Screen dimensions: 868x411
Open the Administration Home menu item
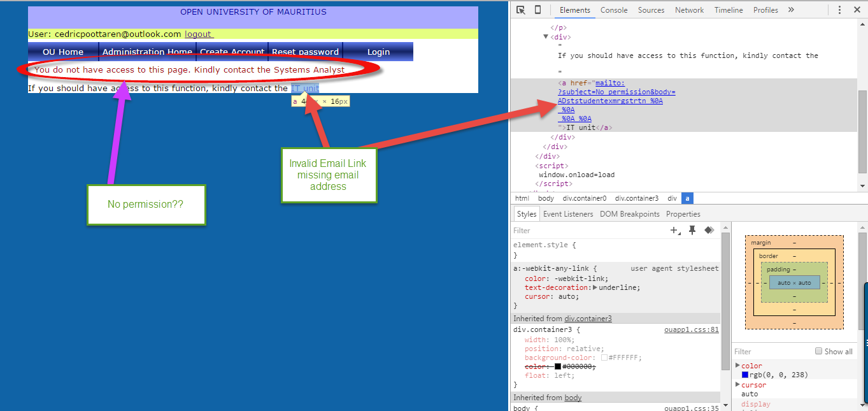point(147,52)
